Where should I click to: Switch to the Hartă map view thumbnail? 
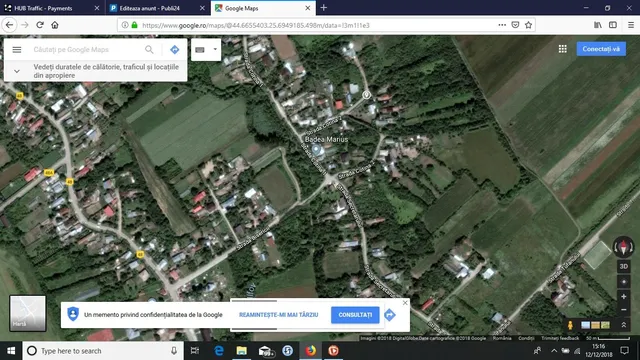click(x=28, y=313)
